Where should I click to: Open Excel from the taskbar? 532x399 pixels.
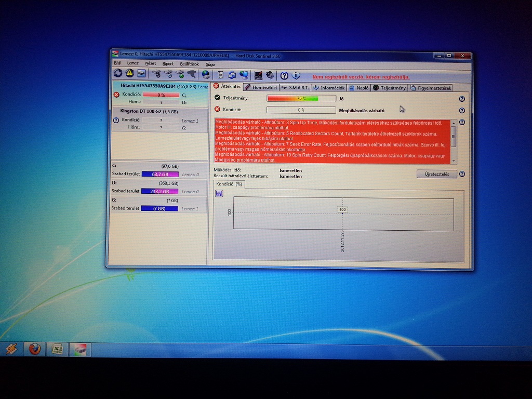[57, 349]
